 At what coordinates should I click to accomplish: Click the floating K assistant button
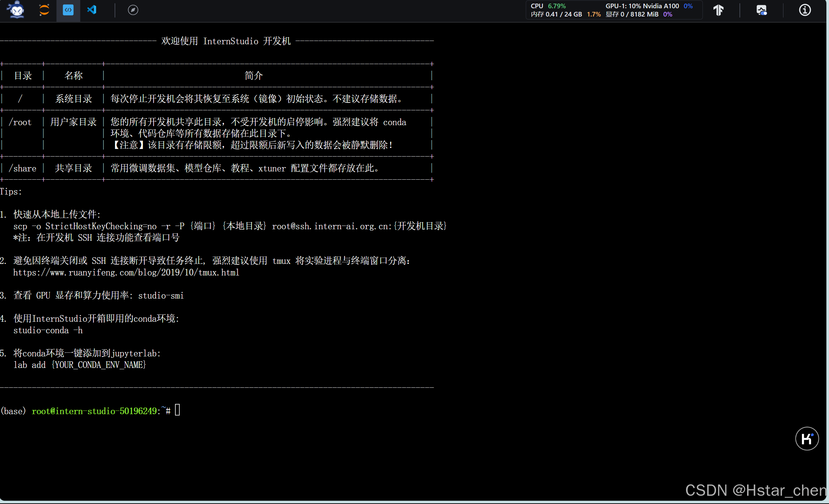click(x=807, y=438)
